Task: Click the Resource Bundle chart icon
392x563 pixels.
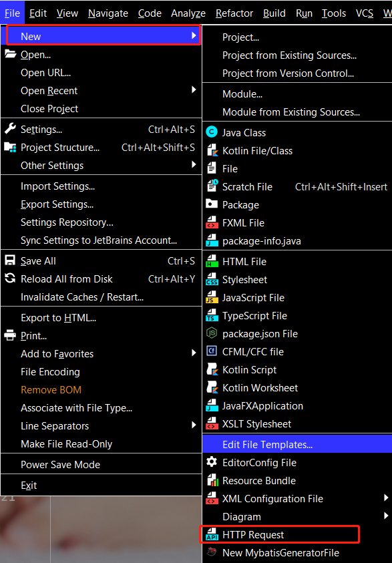Action: 212,480
